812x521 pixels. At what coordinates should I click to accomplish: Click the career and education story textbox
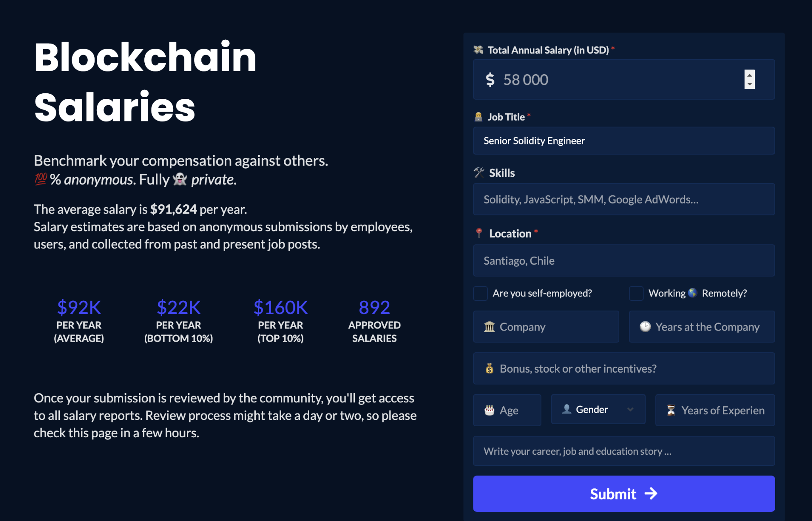point(624,451)
